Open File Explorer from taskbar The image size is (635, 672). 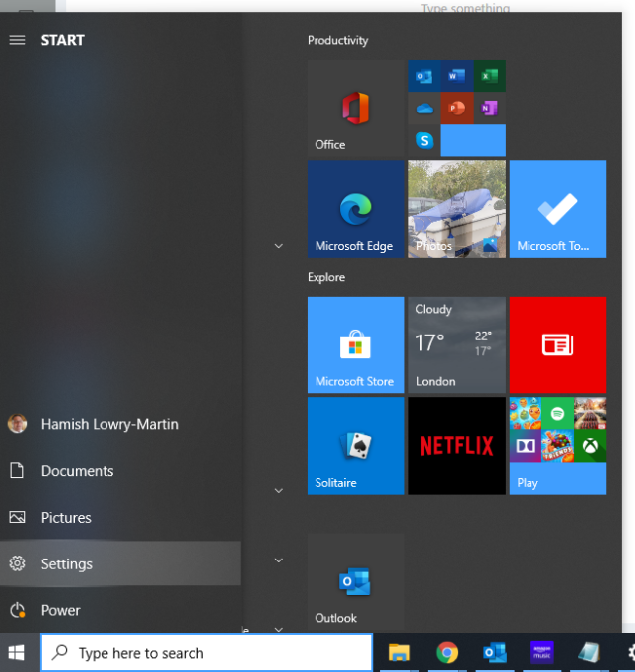(399, 653)
